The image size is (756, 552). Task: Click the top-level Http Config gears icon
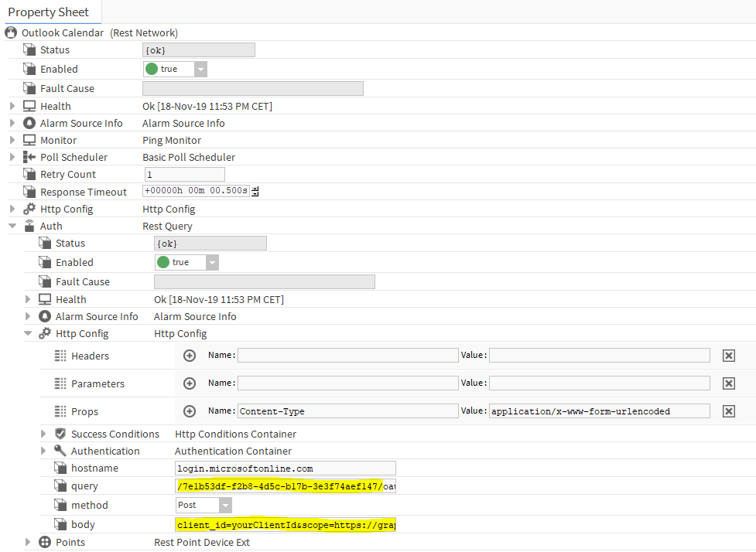pos(29,209)
